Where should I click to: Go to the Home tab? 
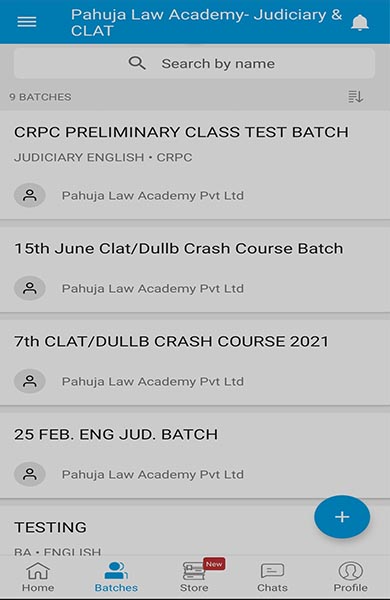point(38,577)
